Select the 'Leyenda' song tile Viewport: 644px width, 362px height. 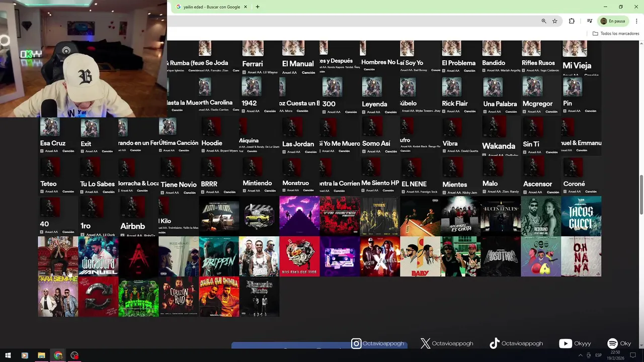[x=380, y=96]
